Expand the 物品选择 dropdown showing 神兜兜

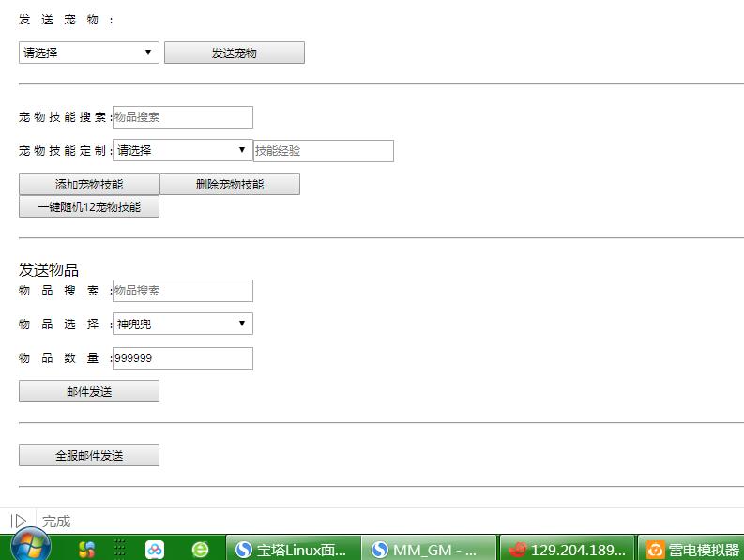pos(182,324)
